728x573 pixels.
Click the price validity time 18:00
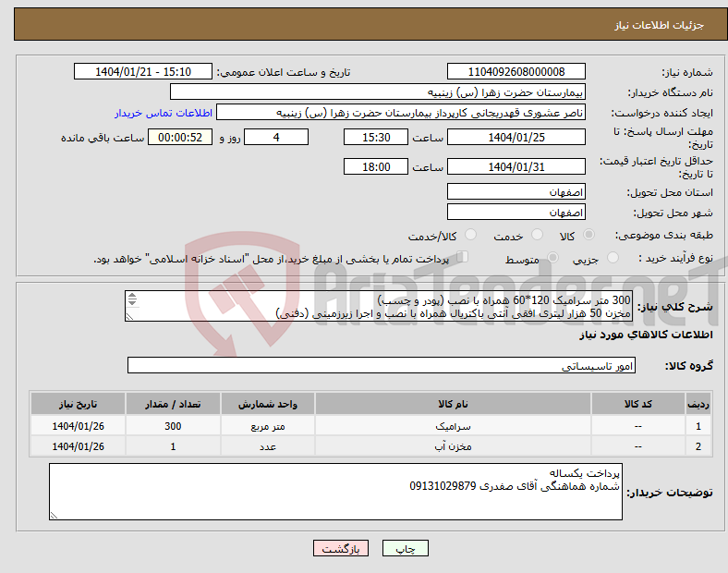point(376,166)
